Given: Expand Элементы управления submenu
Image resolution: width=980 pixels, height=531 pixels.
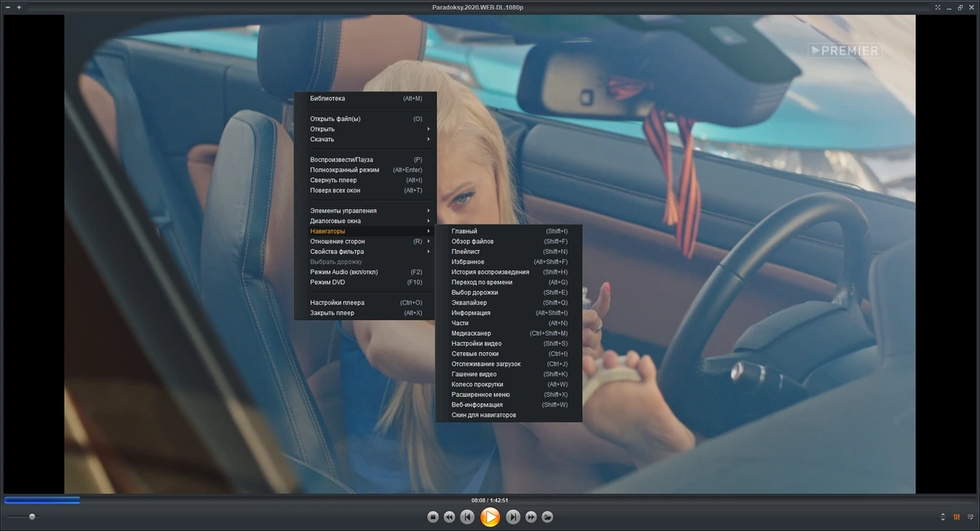Looking at the screenshot, I should pos(366,211).
